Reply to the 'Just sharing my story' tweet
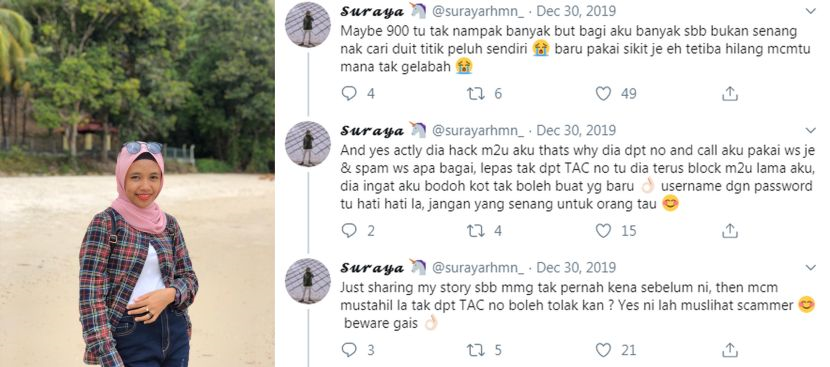This screenshot has height=367, width=830. tap(349, 350)
